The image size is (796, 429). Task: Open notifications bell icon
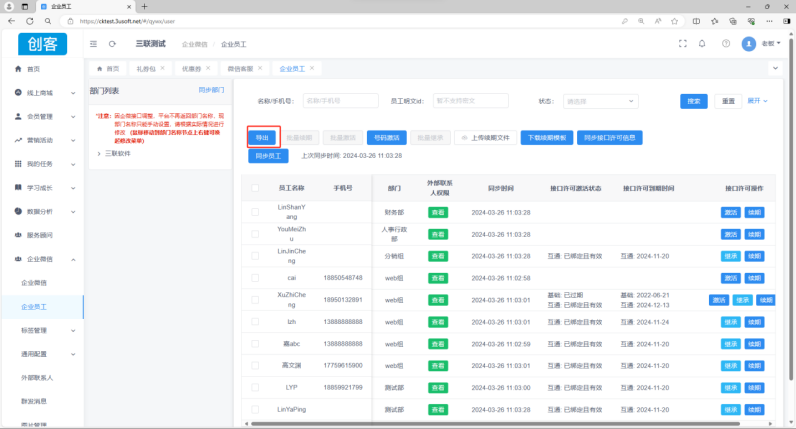pos(702,44)
